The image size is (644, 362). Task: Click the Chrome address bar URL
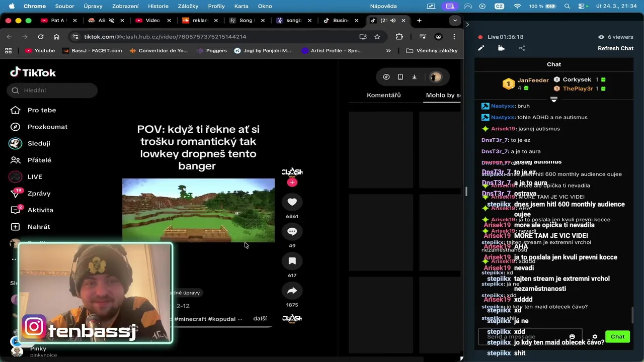[x=165, y=37]
